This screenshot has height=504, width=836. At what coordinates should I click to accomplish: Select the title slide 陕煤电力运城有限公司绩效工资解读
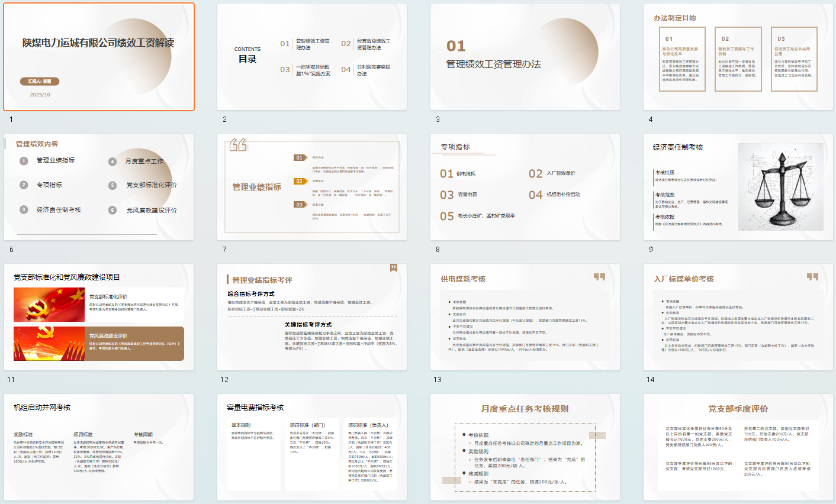point(99,57)
